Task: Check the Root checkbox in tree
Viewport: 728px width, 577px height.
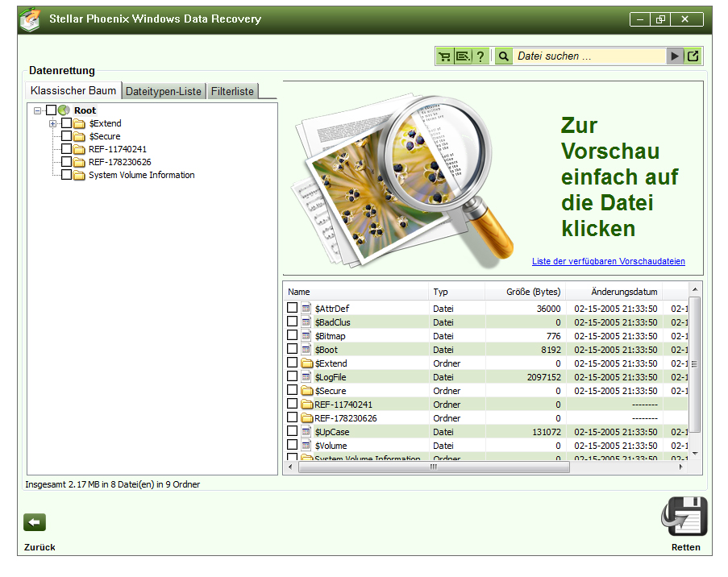Action: click(x=51, y=110)
